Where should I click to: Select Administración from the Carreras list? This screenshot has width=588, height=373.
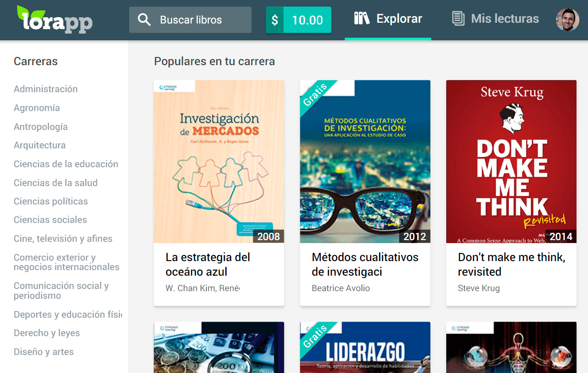pyautogui.click(x=46, y=89)
